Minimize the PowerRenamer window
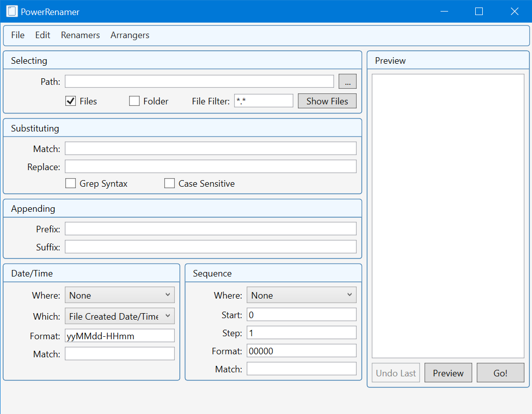 (445, 12)
